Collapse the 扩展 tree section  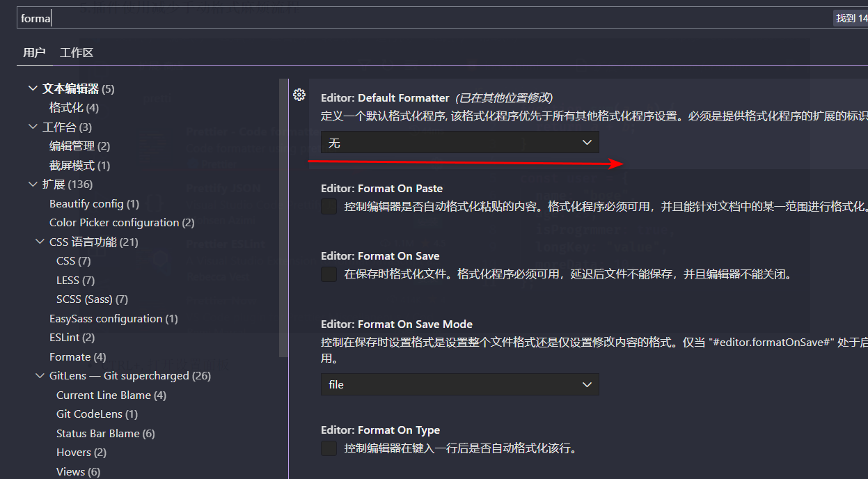33,184
